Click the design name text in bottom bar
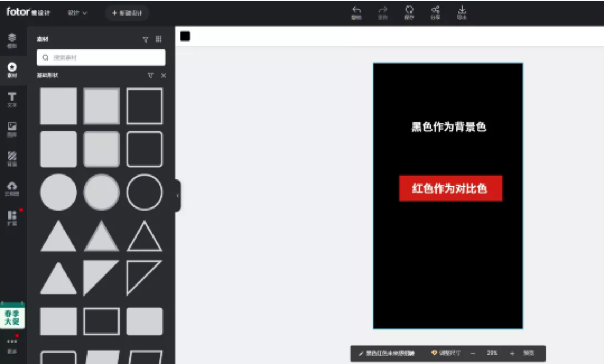The width and height of the screenshot is (604, 364). tap(390, 354)
